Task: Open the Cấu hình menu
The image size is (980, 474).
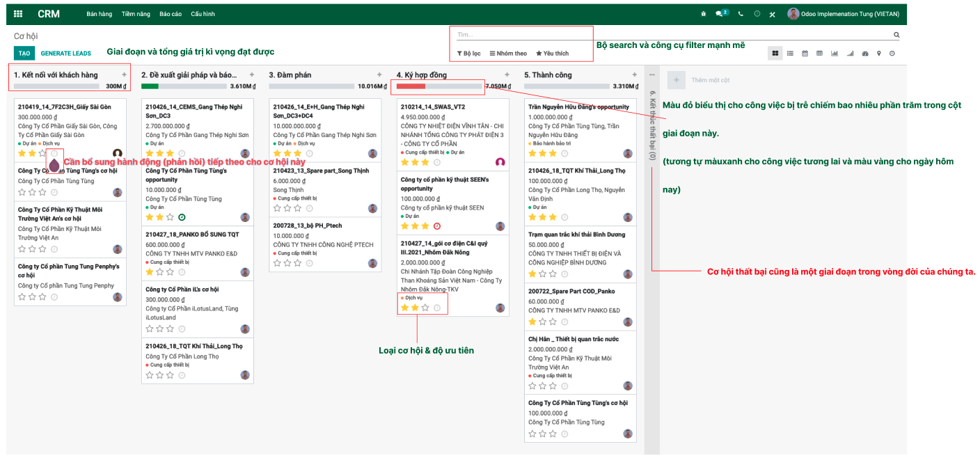Action: coord(203,14)
